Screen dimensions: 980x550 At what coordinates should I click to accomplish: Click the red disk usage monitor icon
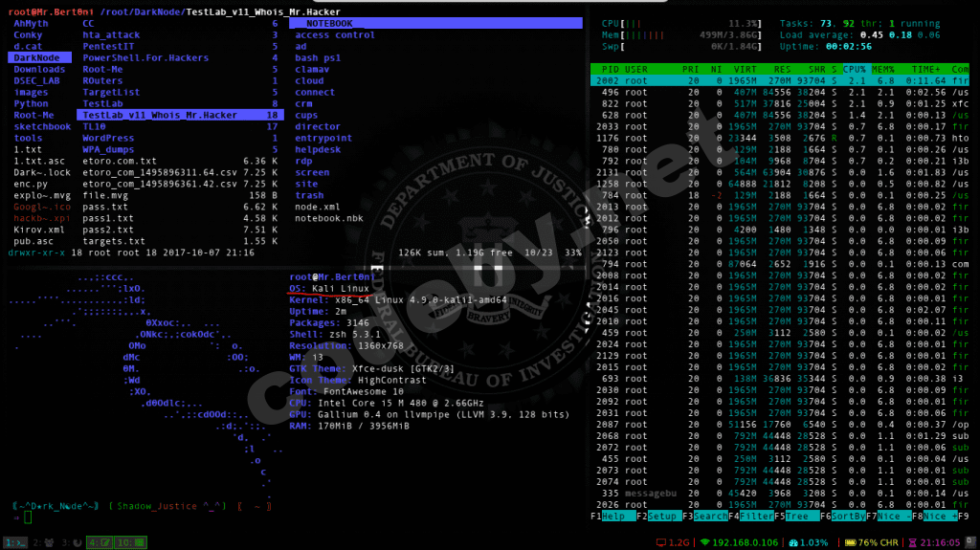pyautogui.click(x=660, y=542)
